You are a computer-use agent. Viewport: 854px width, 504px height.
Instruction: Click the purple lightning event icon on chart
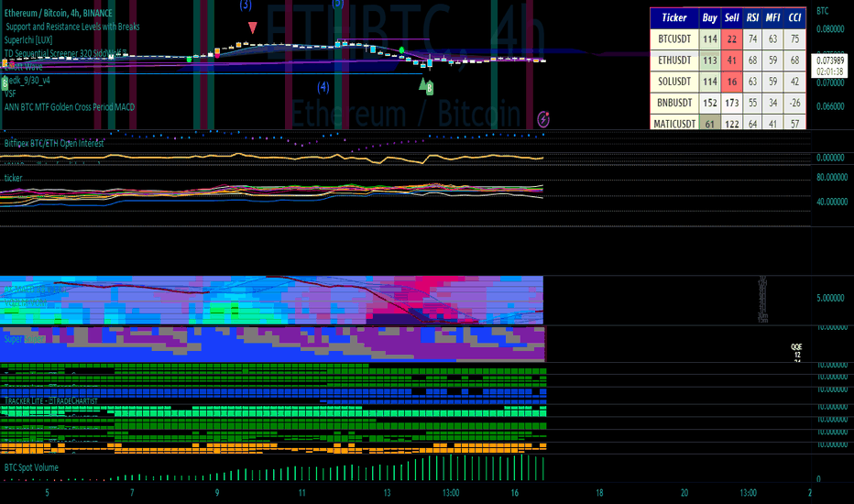coord(543,118)
